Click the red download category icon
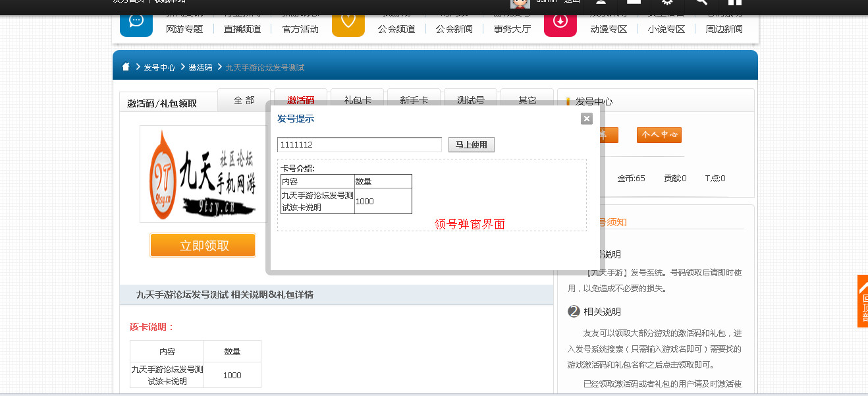Screen dimensions: 868x396 pyautogui.click(x=560, y=20)
